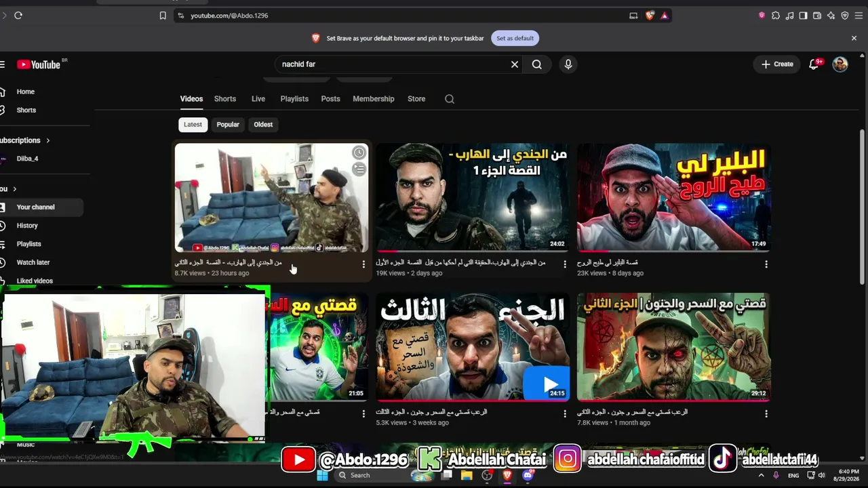This screenshot has height=488, width=868.
Task: Open File Explorer from the taskbar
Action: click(x=467, y=475)
